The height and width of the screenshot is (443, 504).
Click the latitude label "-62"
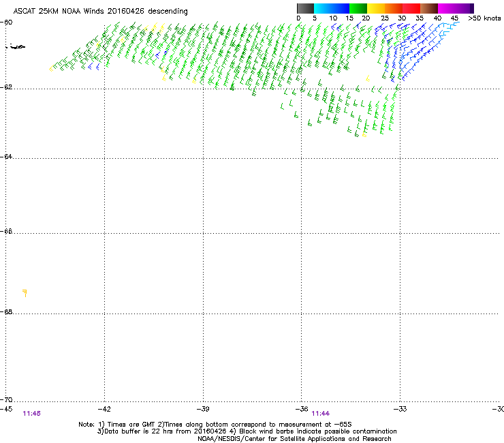(x=6, y=87)
